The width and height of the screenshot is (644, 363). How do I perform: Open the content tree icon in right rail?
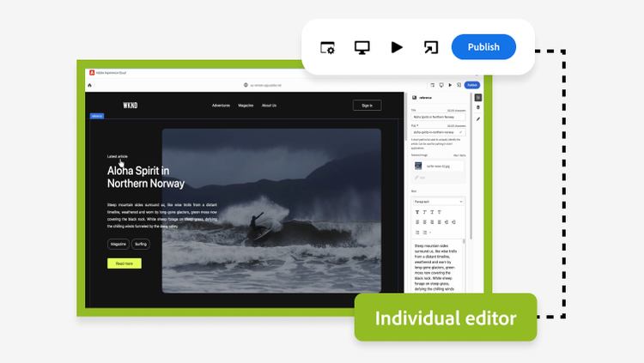[478, 108]
